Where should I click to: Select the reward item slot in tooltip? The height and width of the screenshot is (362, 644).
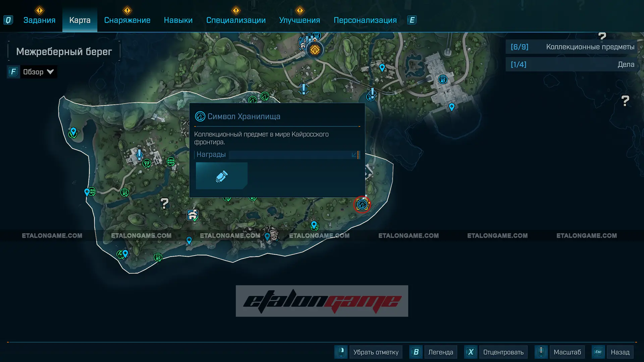pyautogui.click(x=221, y=176)
